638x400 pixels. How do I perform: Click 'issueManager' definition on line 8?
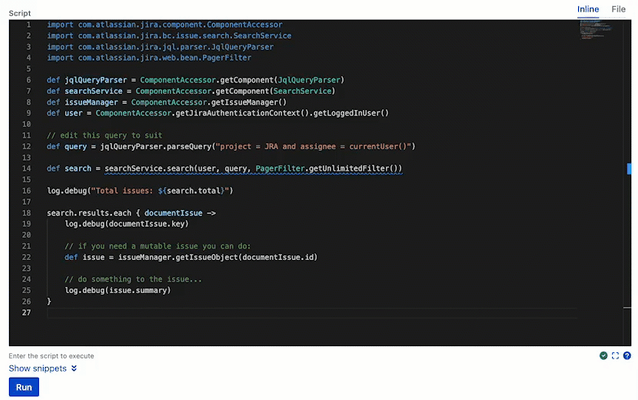coord(91,102)
